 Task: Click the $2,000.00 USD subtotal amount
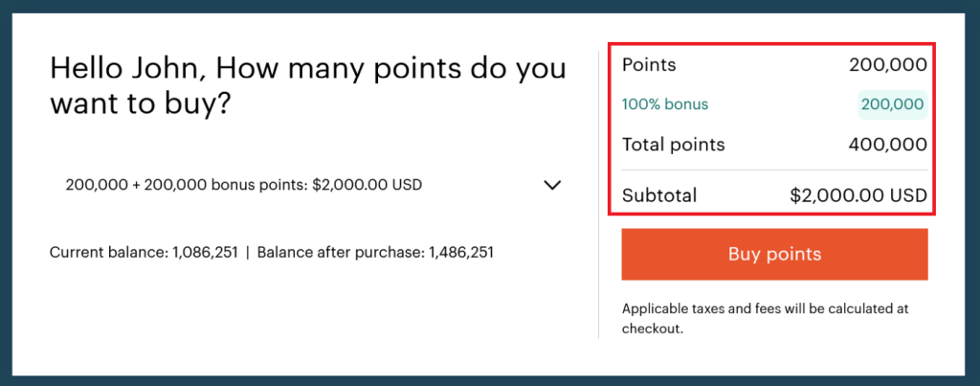858,195
